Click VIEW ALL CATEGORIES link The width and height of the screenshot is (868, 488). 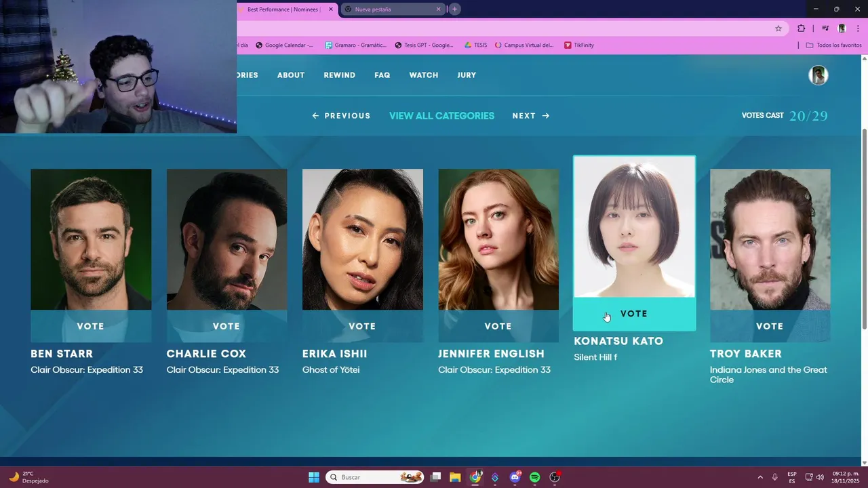pyautogui.click(x=441, y=116)
